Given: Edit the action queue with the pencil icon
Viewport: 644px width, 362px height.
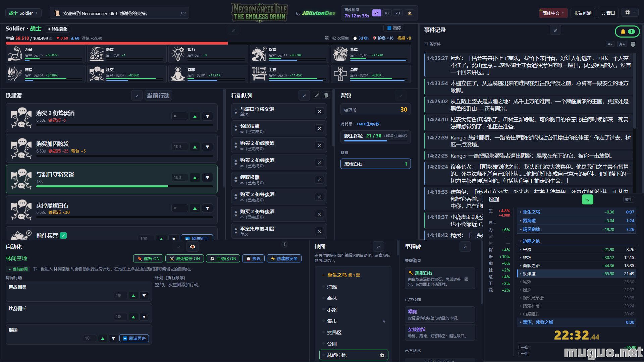Looking at the screenshot, I should [x=317, y=96].
